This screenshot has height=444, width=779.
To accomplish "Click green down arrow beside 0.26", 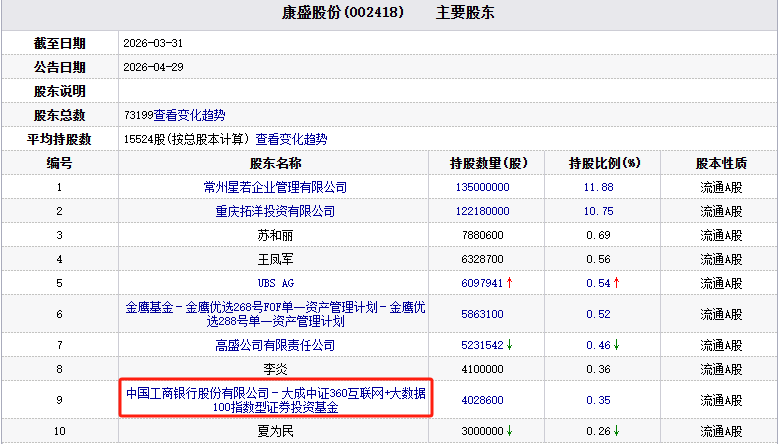I will [617, 431].
